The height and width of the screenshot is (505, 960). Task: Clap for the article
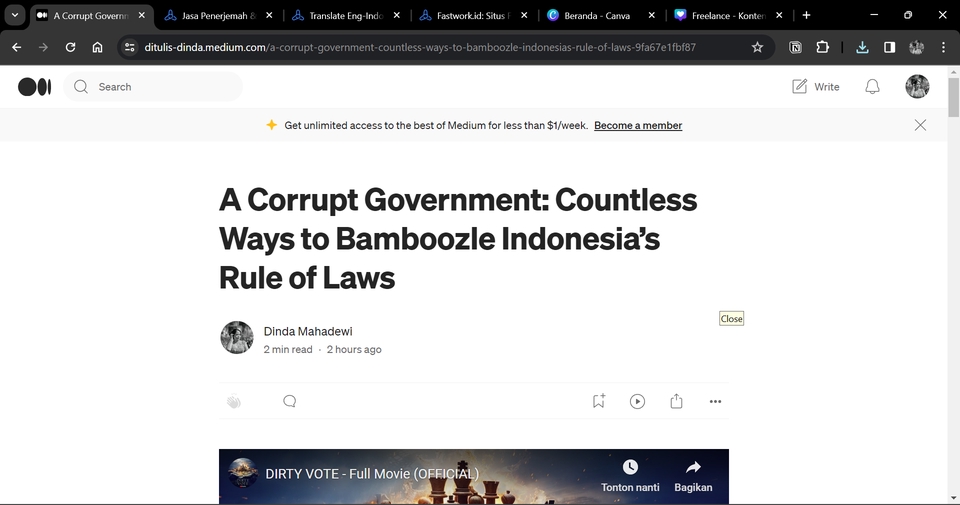pos(234,402)
